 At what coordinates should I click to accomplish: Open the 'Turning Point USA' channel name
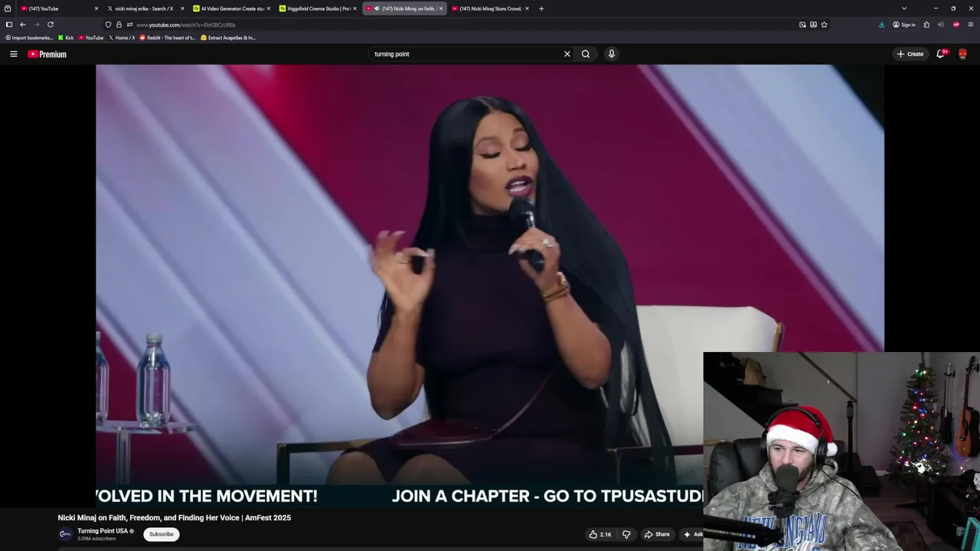(x=103, y=531)
